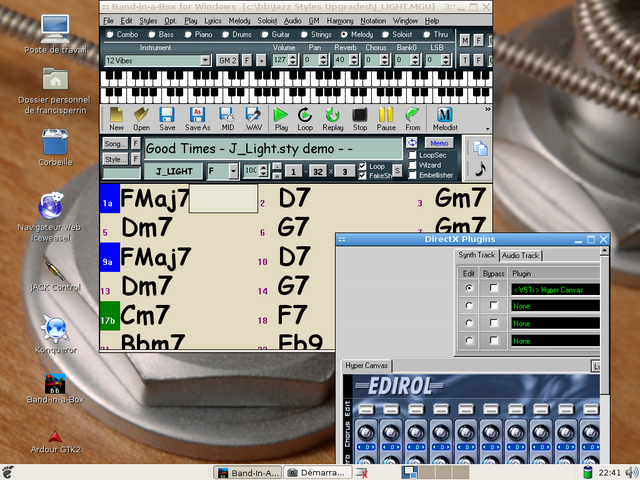Click the blue Memo button
Viewport: 640px width, 480px height.
439,143
